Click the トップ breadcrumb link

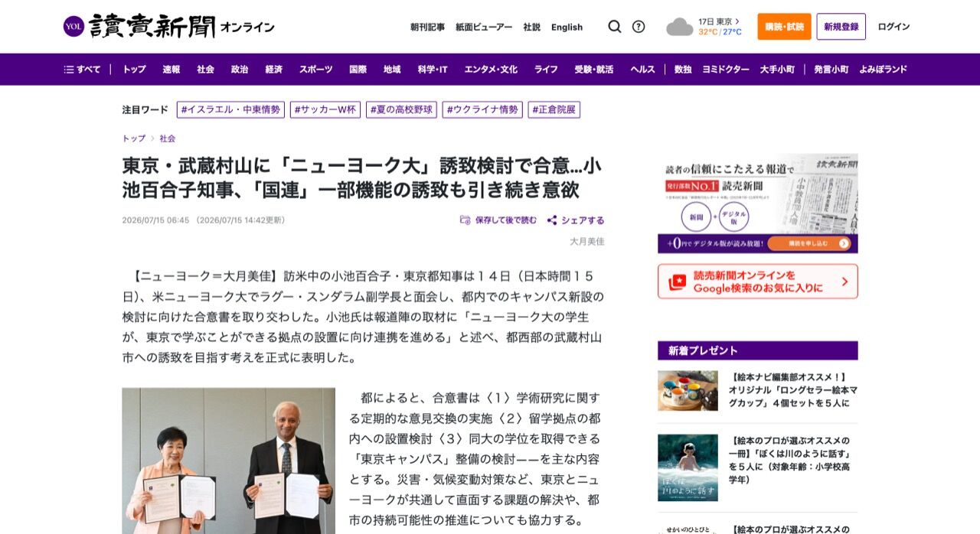tap(134, 138)
